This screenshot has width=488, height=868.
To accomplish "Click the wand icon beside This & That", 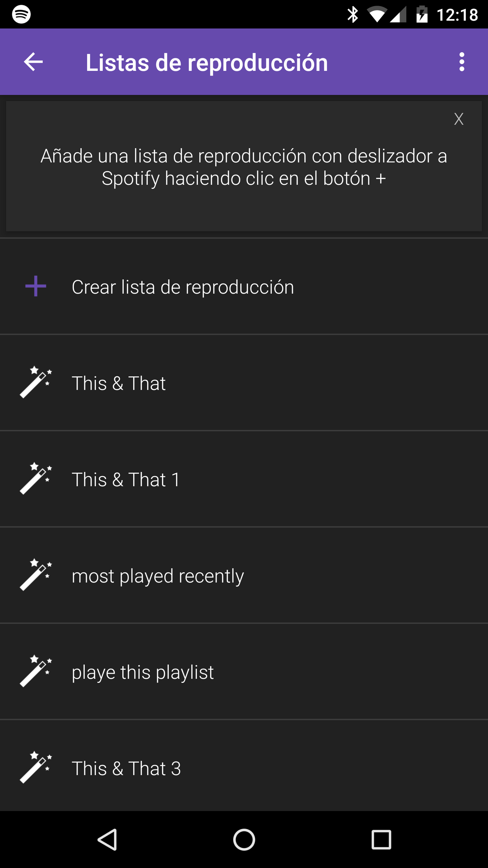I will [x=36, y=382].
